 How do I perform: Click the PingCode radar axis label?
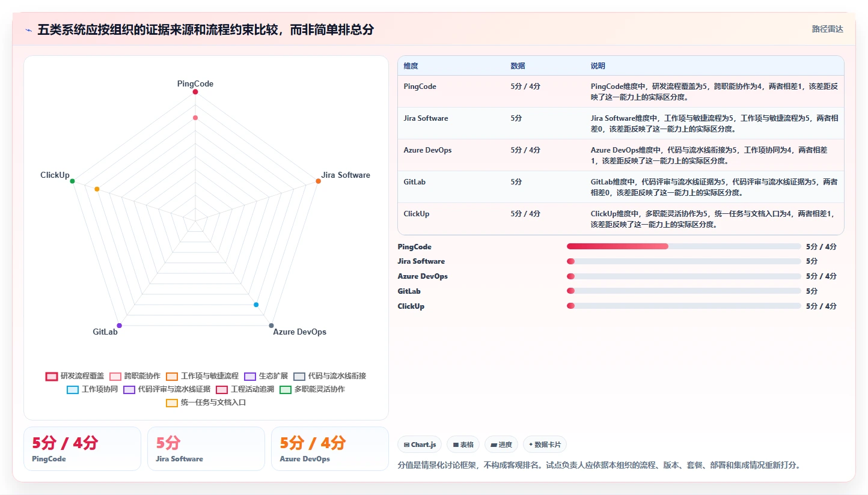coord(195,84)
